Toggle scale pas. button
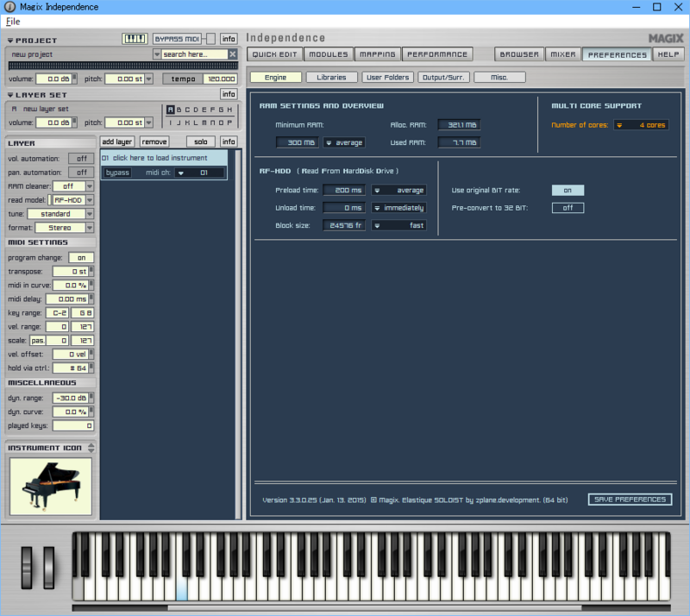The image size is (690, 616). point(37,341)
